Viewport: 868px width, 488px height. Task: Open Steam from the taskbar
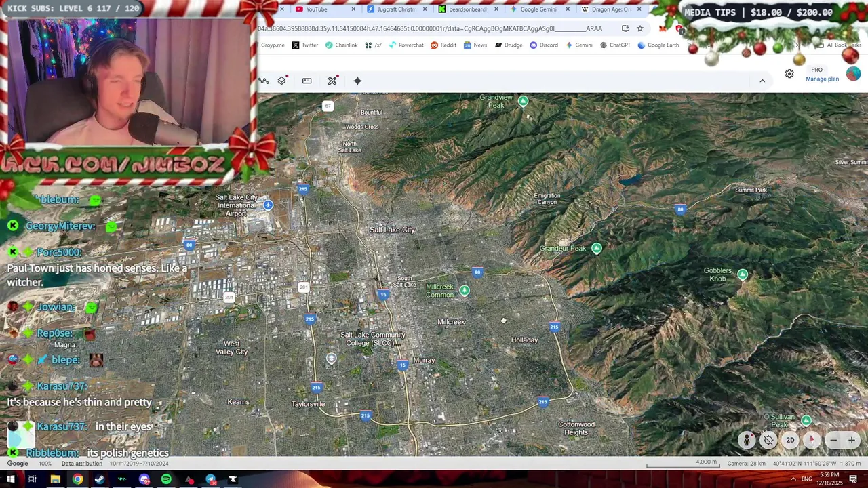(x=100, y=479)
